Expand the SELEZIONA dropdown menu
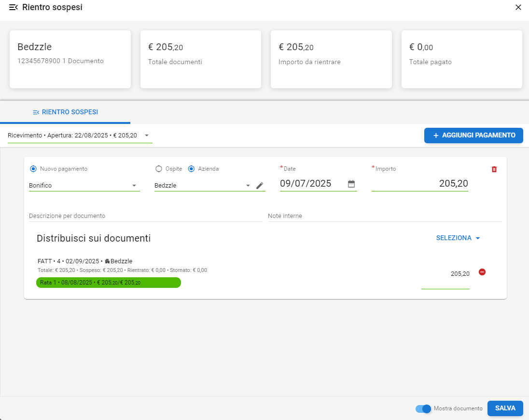Image resolution: width=529 pixels, height=420 pixels. coord(458,238)
